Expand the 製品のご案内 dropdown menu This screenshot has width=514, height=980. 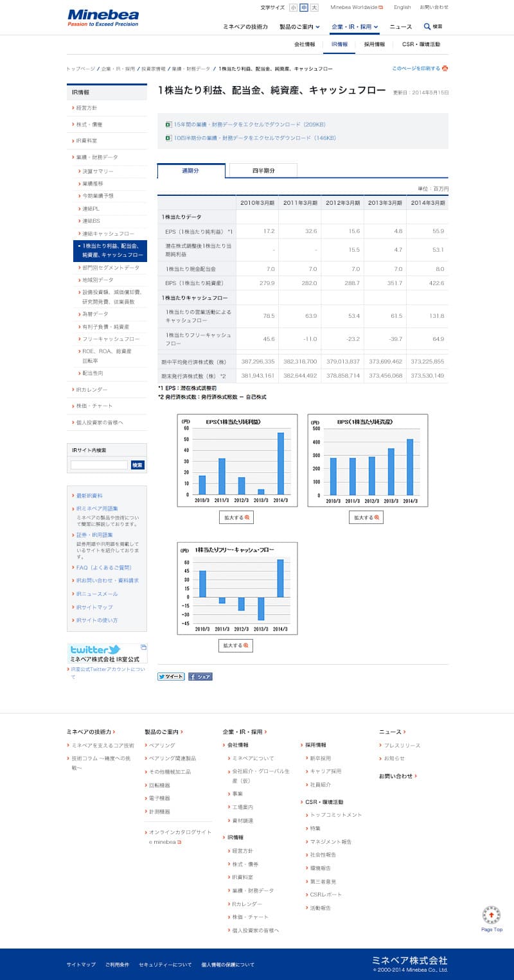[299, 27]
